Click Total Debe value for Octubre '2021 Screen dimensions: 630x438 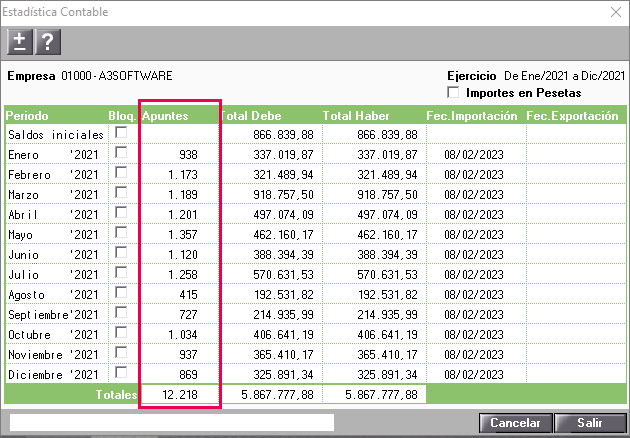(x=283, y=335)
